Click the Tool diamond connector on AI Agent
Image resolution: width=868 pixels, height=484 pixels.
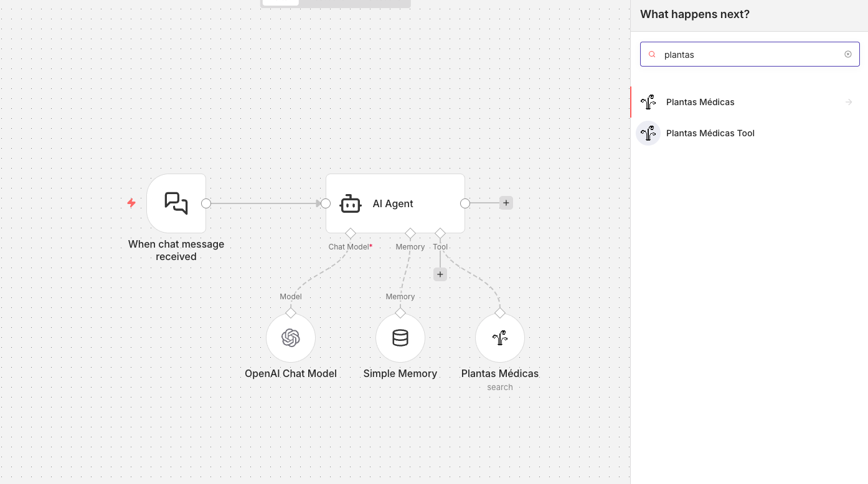pos(440,233)
